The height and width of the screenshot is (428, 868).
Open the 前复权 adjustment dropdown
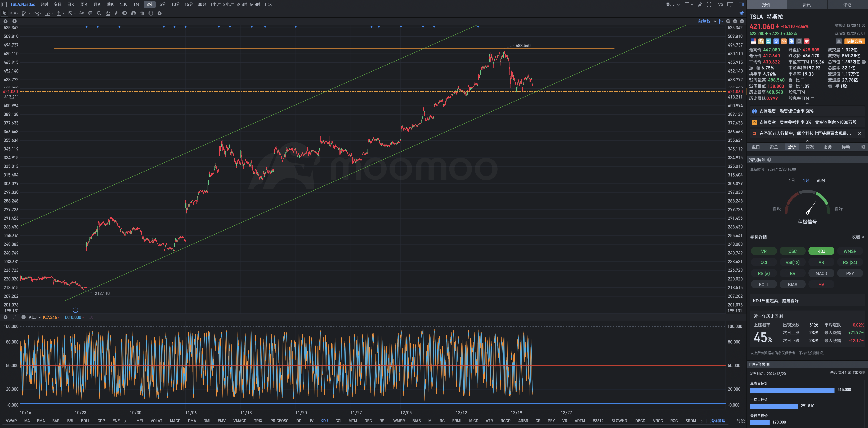(x=707, y=21)
